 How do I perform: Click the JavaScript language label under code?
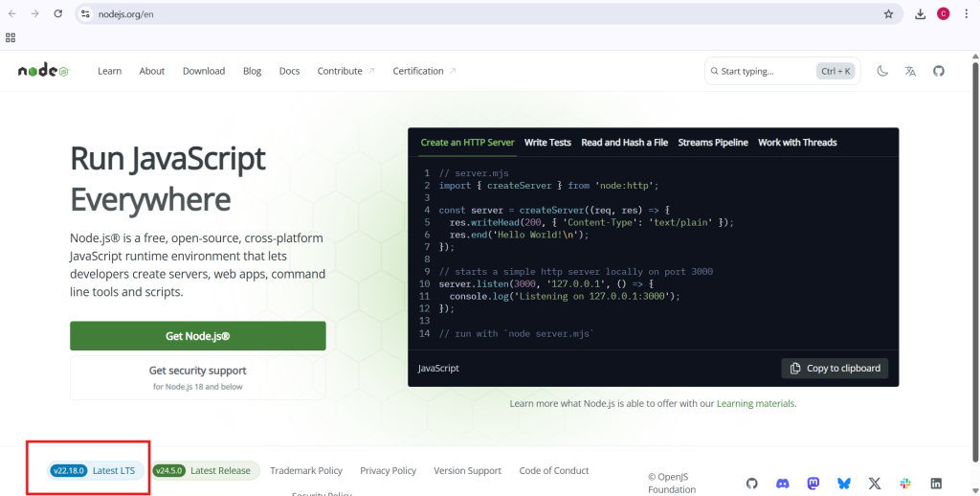pos(438,368)
